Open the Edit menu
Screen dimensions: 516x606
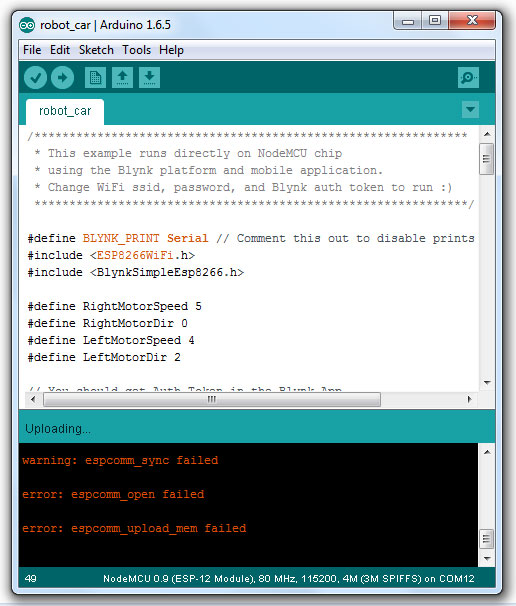click(x=60, y=50)
